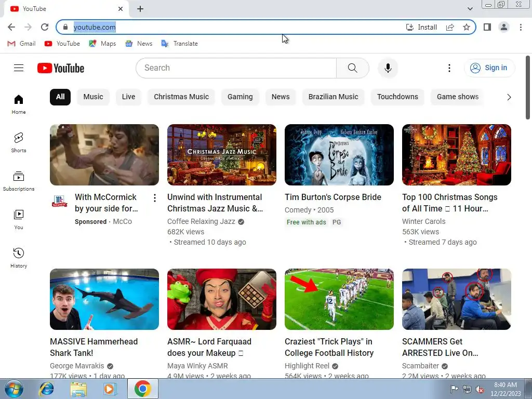Open Top 100 Christmas Songs thumbnail
Screen dimensions: 532x399
[x=456, y=155]
